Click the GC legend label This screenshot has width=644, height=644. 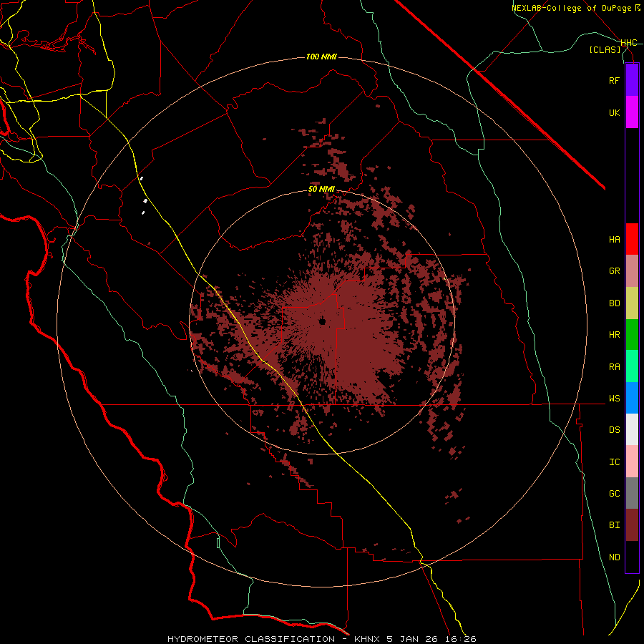point(614,494)
